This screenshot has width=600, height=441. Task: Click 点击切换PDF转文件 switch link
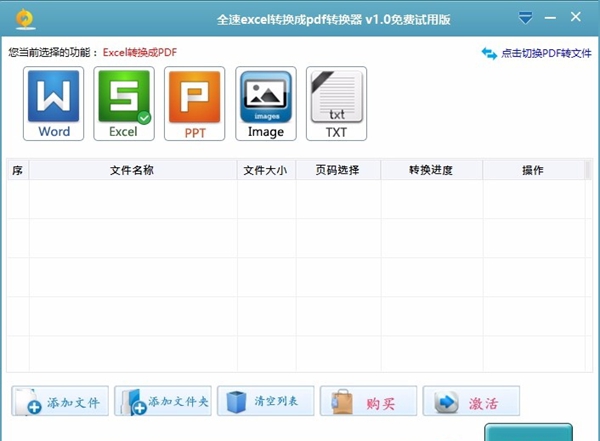pos(536,53)
